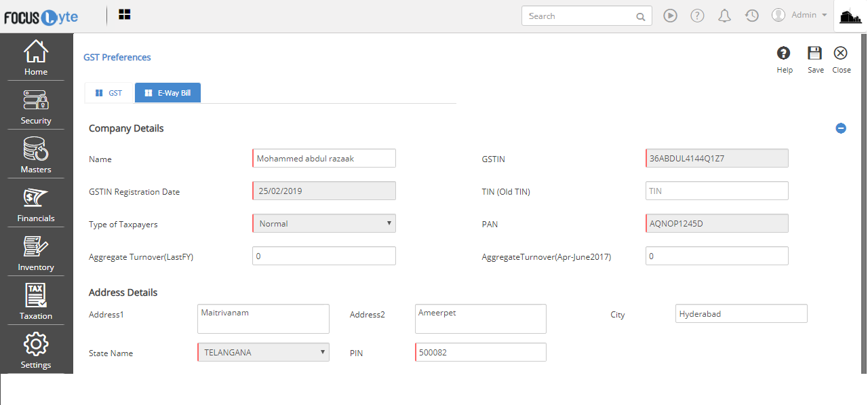Screen dimensions: 868x405
Task: Open the Taxation module icon
Action: (x=36, y=302)
